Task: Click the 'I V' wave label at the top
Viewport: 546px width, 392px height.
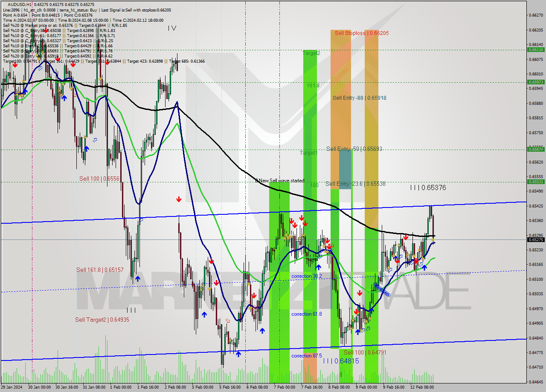Action: pos(172,28)
